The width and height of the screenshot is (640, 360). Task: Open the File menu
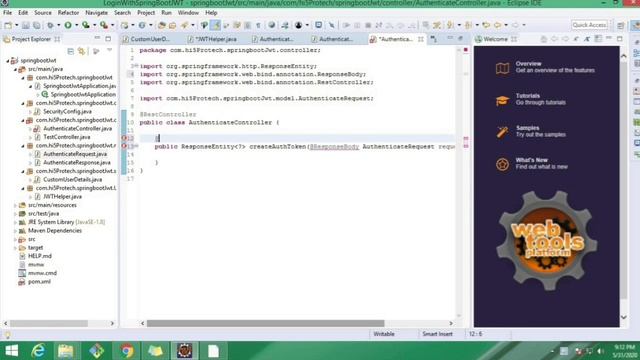pyautogui.click(x=7, y=13)
